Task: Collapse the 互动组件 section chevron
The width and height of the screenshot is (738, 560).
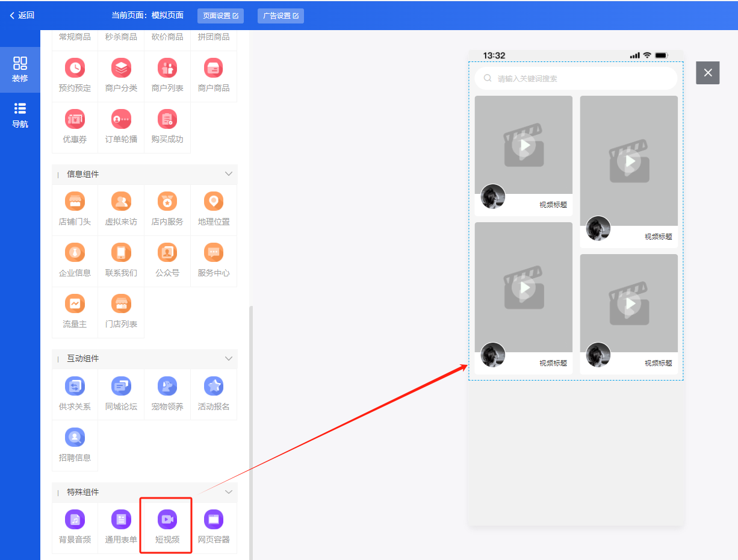Action: click(x=229, y=358)
